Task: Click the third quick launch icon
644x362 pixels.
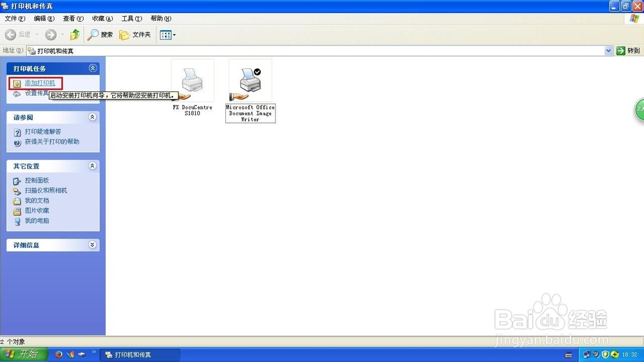Action: (x=82, y=354)
